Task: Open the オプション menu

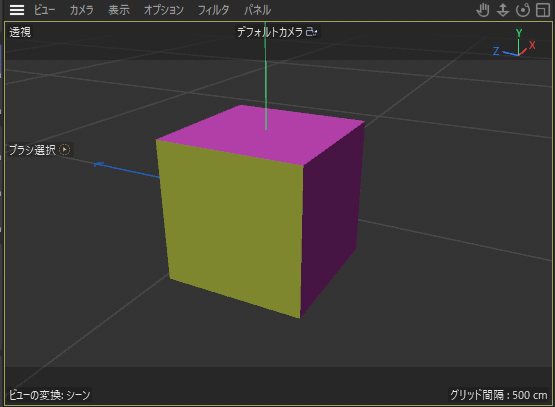Action: tap(164, 10)
